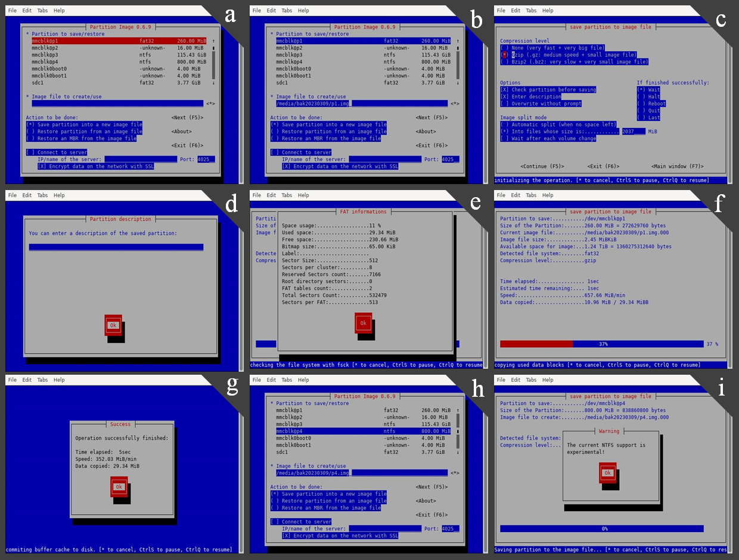739x560 pixels.
Task: Dismiss the NTFS Warning with Ok
Action: 607,472
